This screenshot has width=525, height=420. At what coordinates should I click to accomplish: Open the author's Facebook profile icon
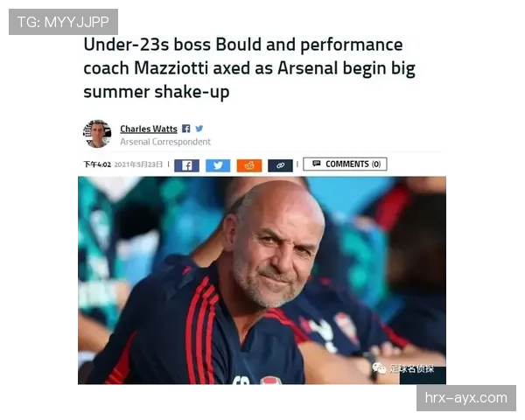point(186,129)
